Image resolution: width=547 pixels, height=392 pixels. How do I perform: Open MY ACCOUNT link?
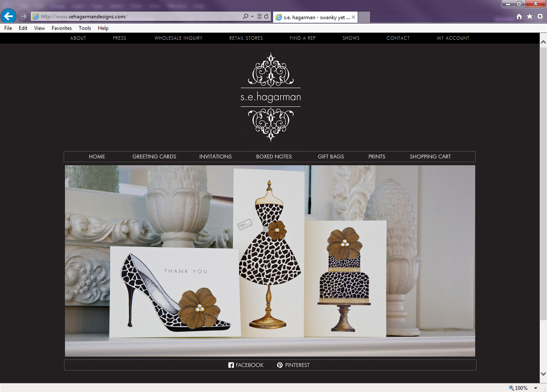(453, 38)
